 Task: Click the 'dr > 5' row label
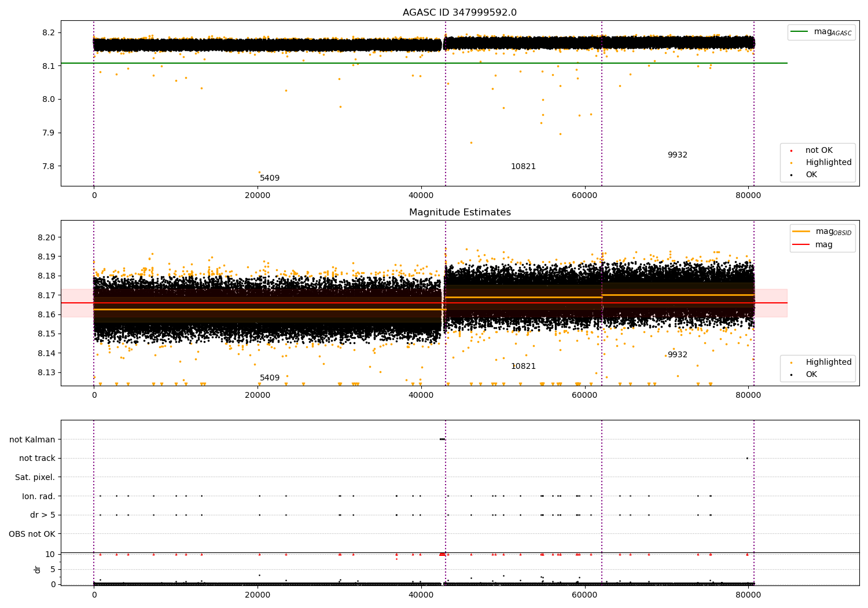pyautogui.click(x=43, y=515)
